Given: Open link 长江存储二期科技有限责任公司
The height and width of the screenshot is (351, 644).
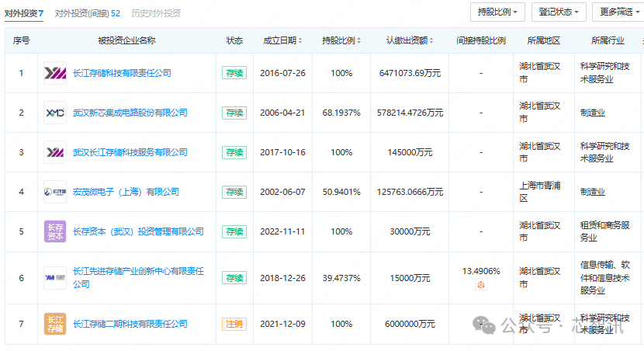Looking at the screenshot, I should click(x=130, y=324).
